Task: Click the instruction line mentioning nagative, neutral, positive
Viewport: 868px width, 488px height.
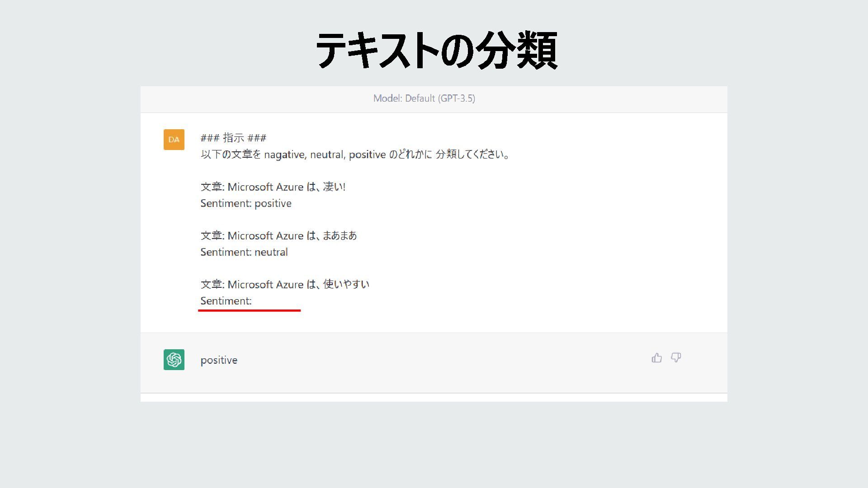Action: tap(355, 155)
